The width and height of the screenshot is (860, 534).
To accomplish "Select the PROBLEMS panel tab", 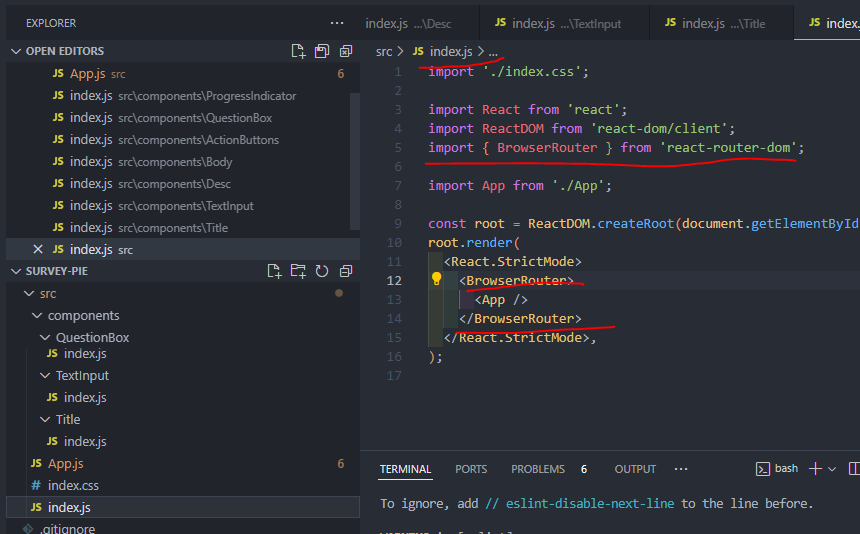I will pos(538,469).
